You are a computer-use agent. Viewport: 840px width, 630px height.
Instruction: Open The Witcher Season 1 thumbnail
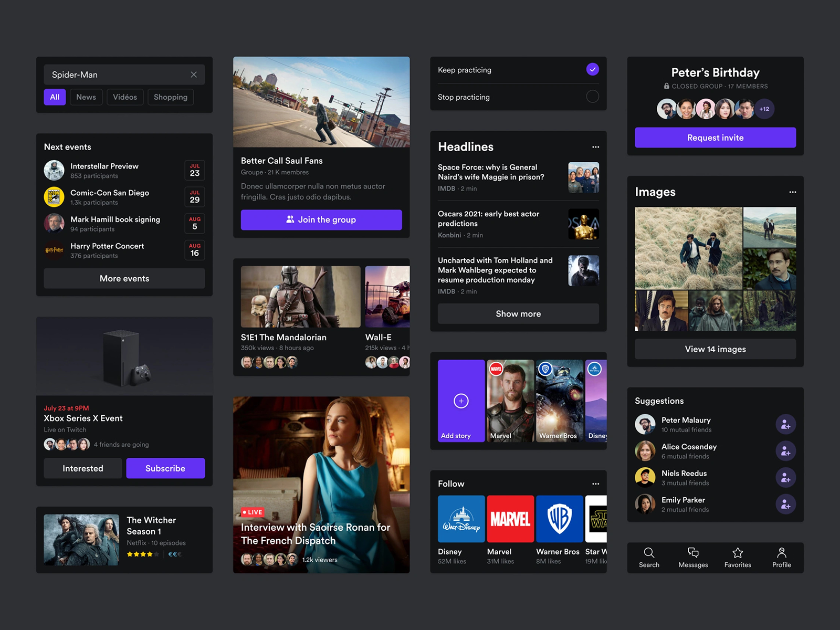[81, 540]
